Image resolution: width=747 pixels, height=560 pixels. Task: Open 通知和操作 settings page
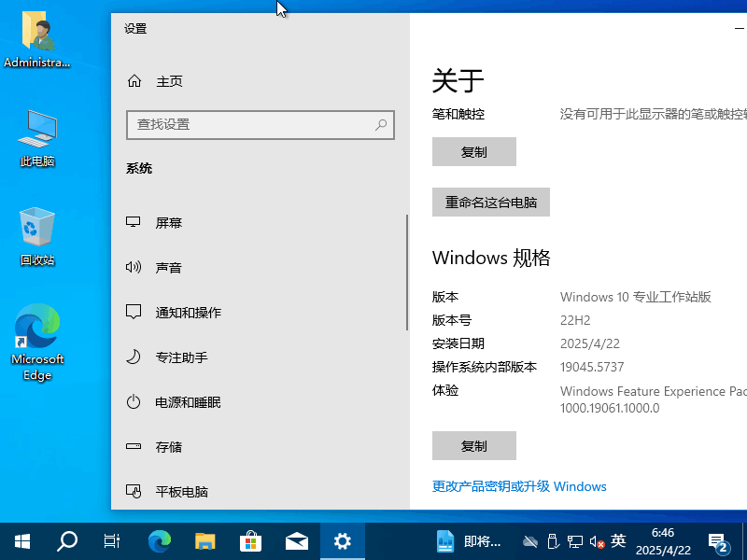[260, 313]
